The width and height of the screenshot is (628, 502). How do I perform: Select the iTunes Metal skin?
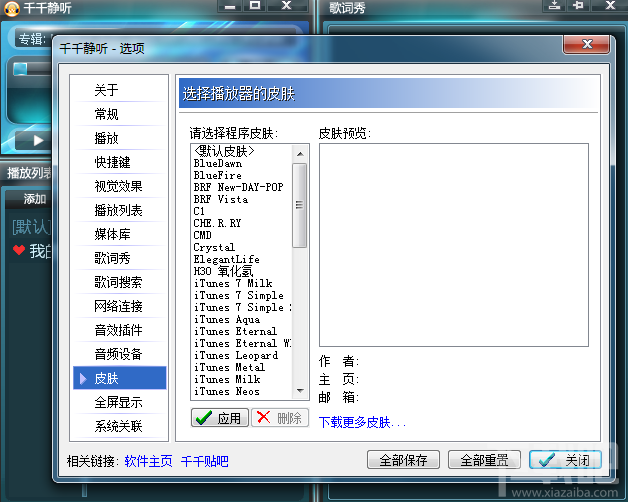(x=242, y=367)
